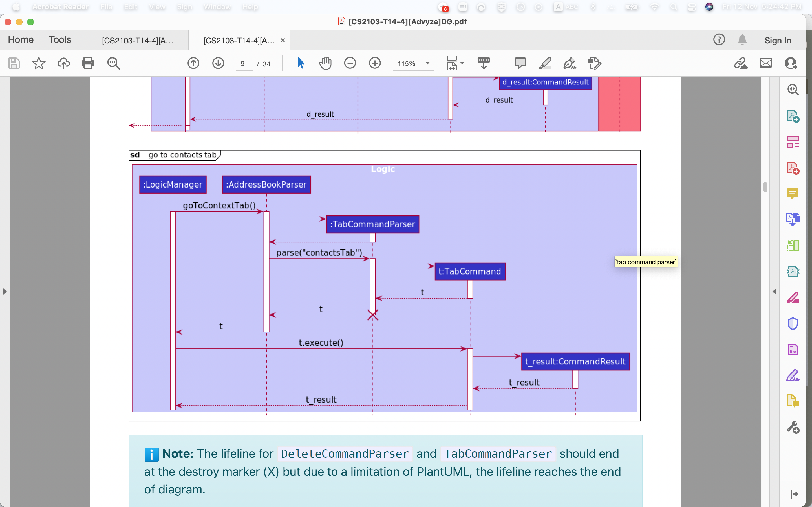Go to the next page arrow
This screenshot has width=812, height=507.
(x=218, y=63)
